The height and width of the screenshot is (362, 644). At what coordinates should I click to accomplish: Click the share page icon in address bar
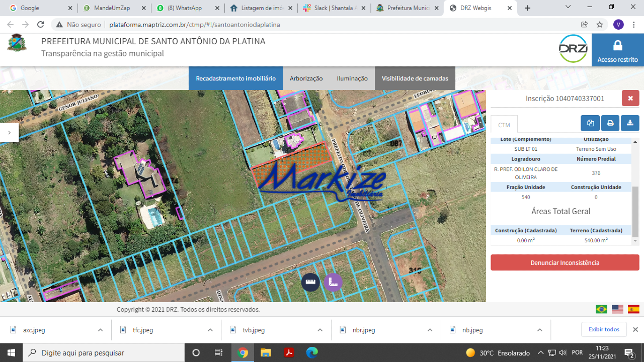click(x=585, y=24)
